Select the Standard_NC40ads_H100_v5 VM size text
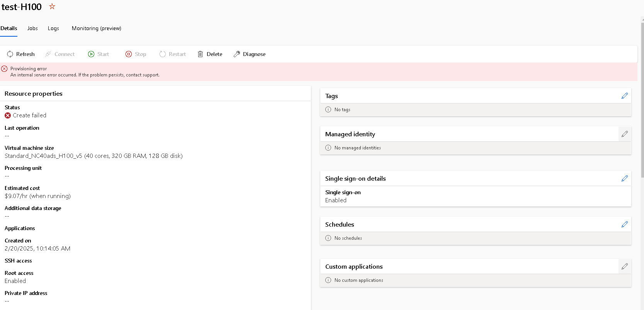Image resolution: width=644 pixels, height=310 pixels. 93,156
